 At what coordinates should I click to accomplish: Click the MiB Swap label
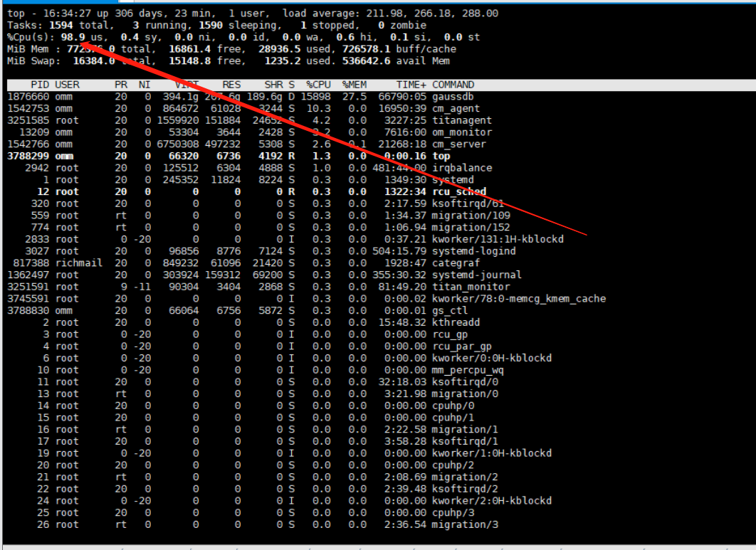tap(30, 61)
